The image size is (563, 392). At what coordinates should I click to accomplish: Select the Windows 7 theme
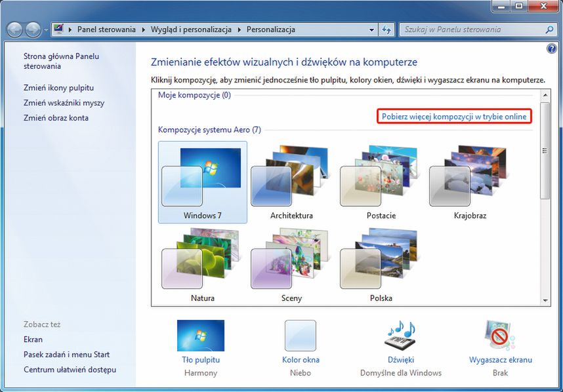click(203, 182)
